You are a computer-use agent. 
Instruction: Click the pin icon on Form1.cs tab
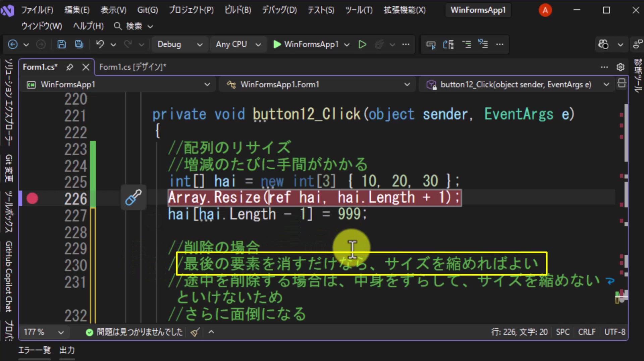[x=70, y=67]
